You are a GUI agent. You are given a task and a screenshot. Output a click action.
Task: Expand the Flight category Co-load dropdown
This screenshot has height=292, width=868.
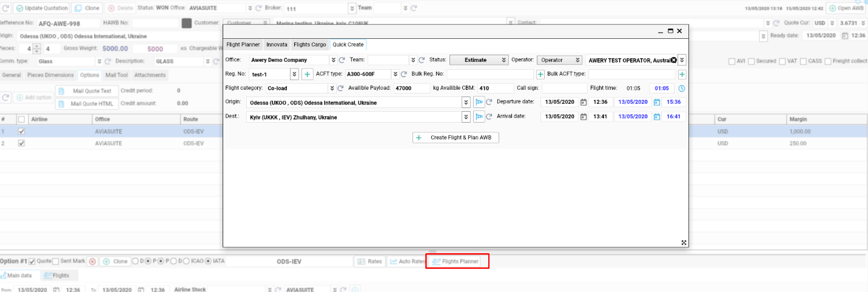pyautogui.click(x=332, y=88)
